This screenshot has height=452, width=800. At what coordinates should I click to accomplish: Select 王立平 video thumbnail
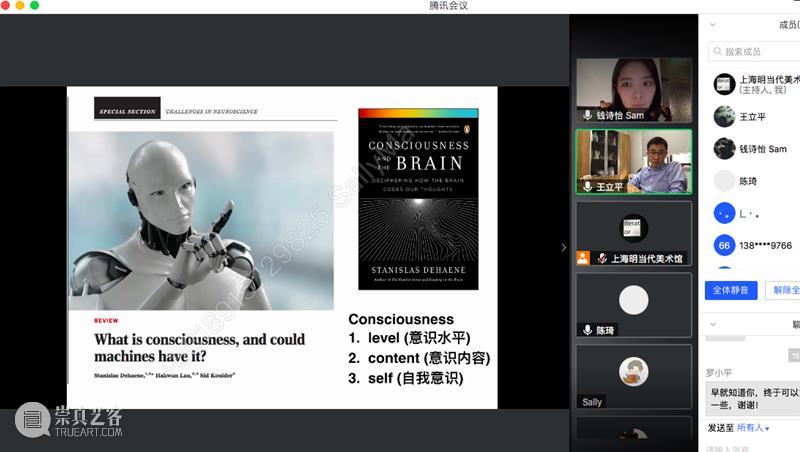634,162
